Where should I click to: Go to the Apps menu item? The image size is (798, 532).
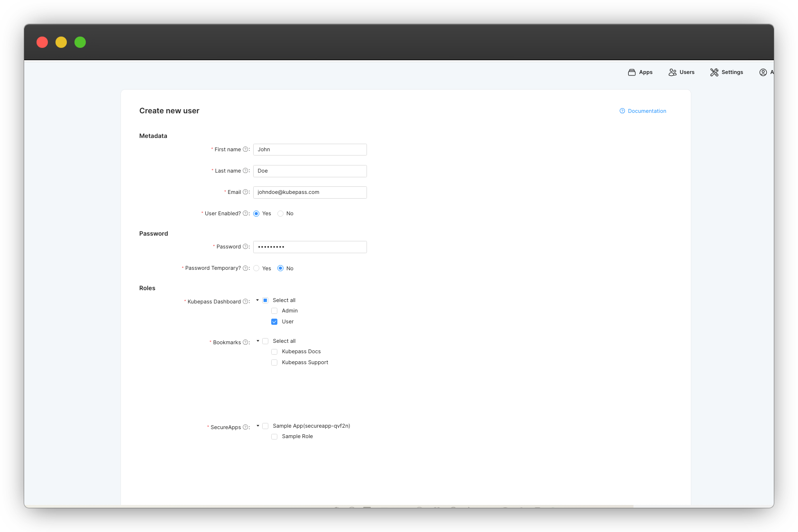pyautogui.click(x=640, y=72)
